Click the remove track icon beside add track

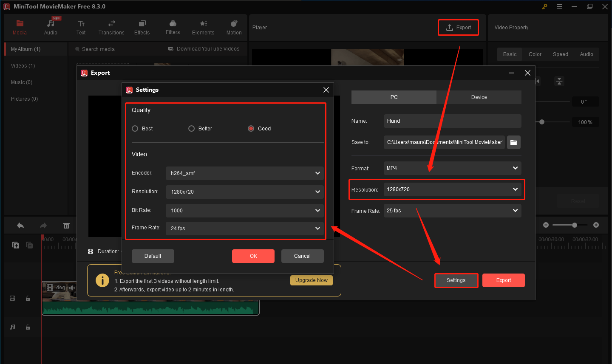pos(30,245)
